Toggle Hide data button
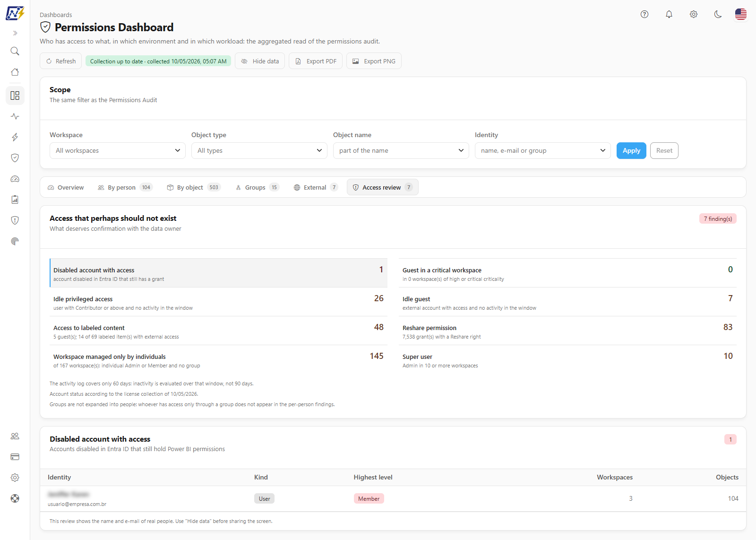 tap(260, 61)
